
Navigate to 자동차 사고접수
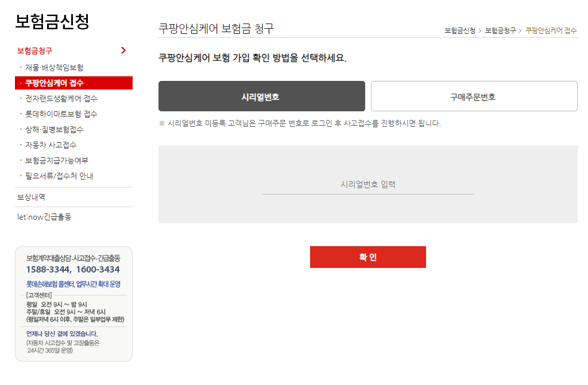[x=51, y=145]
